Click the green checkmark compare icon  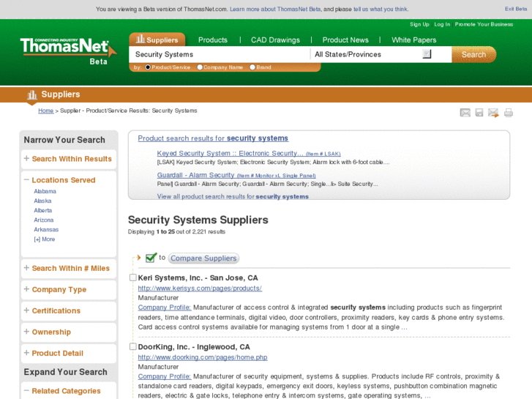pos(151,258)
